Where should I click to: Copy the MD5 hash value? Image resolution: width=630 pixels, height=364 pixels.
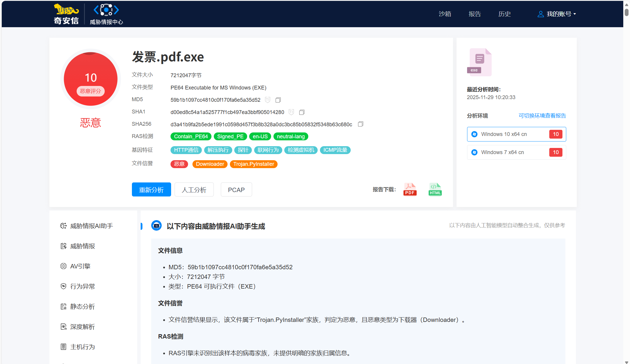pyautogui.click(x=278, y=100)
